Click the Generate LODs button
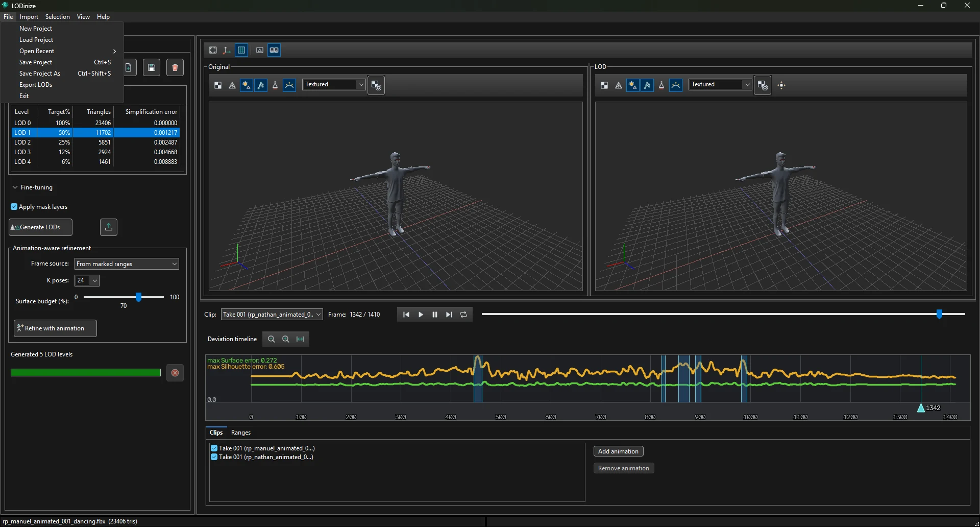This screenshot has width=980, height=527. [x=40, y=227]
